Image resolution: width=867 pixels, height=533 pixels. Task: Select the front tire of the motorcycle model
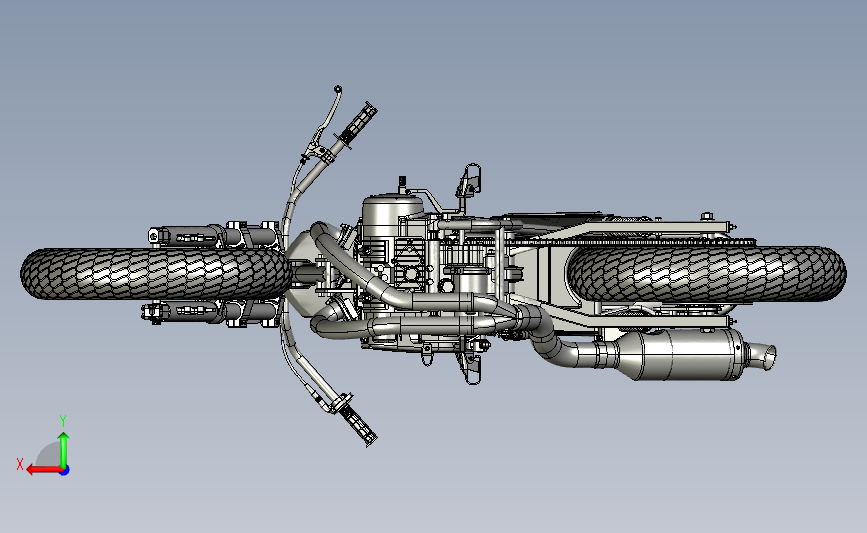tap(155, 274)
